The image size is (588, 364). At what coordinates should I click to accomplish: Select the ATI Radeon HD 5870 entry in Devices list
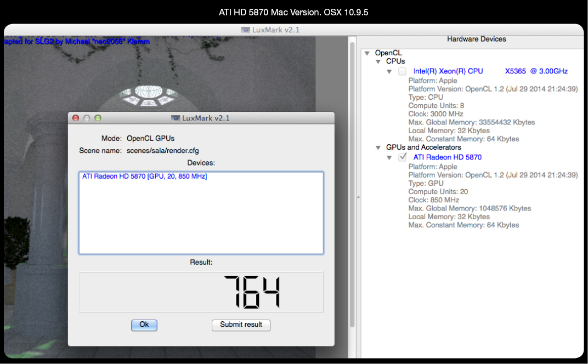pyautogui.click(x=144, y=176)
